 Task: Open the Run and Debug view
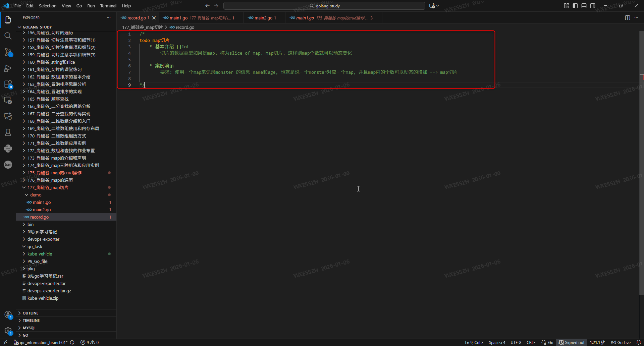point(8,68)
